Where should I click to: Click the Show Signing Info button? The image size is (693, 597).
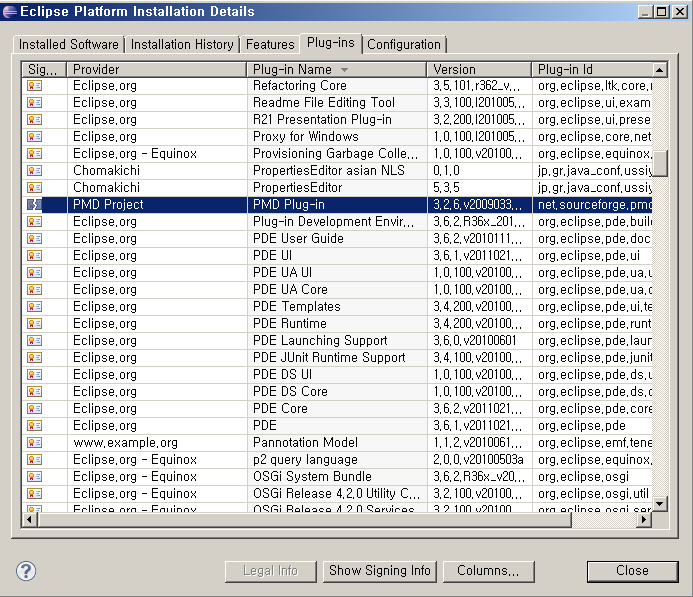pyautogui.click(x=380, y=571)
